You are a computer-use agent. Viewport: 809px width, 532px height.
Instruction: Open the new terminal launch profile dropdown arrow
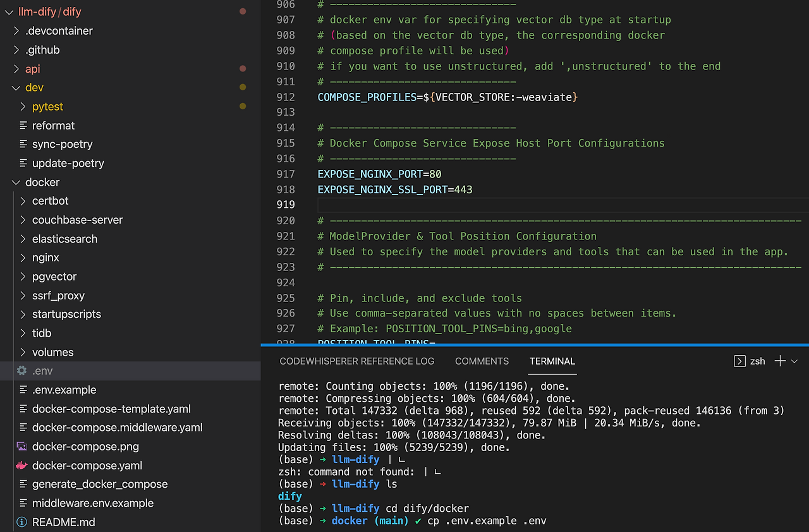794,361
